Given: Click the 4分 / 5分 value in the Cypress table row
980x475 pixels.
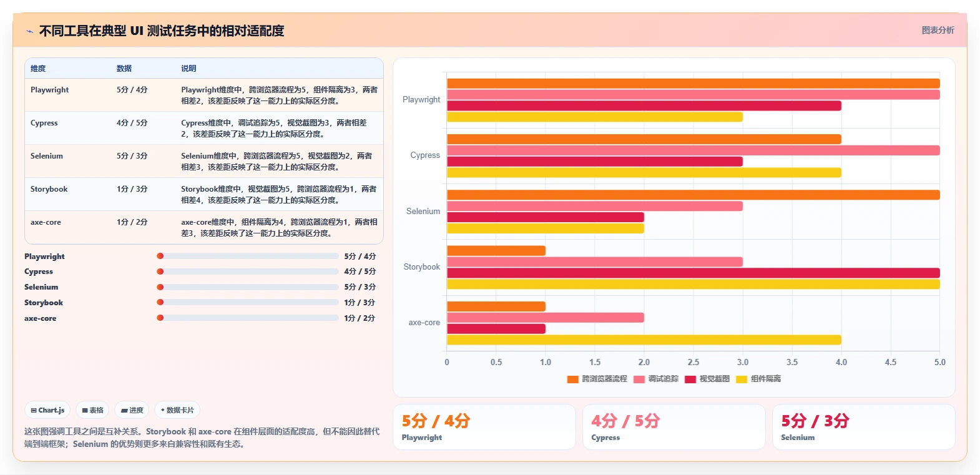Looking at the screenshot, I should [x=132, y=123].
